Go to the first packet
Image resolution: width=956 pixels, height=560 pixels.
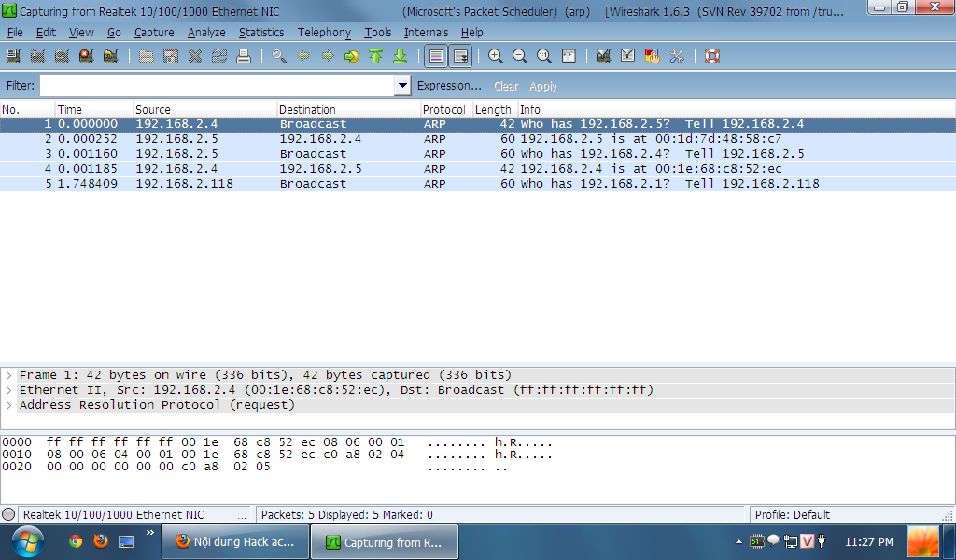(375, 56)
